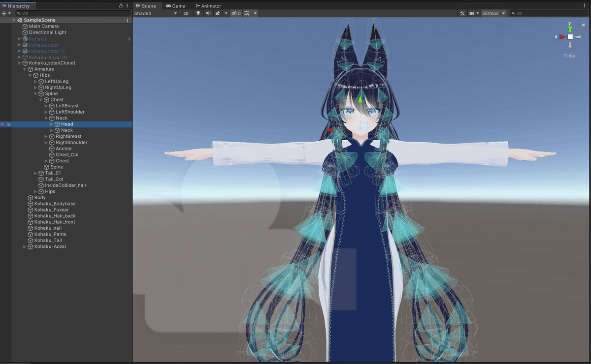Select the Kohaku_Hair_back object
591x364 pixels.
click(x=55, y=216)
